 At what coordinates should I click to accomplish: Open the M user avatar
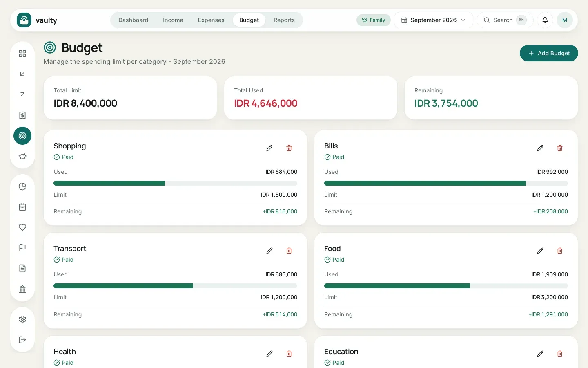(x=565, y=20)
